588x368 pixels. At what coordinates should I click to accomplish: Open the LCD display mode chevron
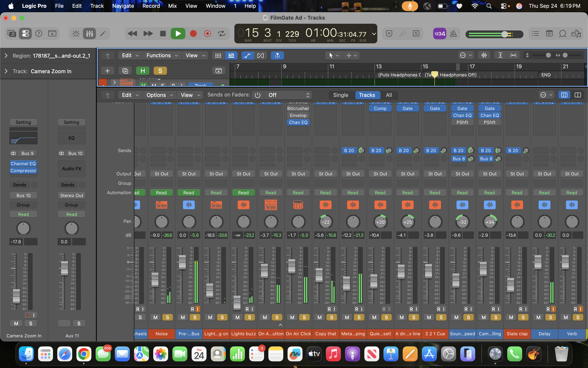point(374,34)
